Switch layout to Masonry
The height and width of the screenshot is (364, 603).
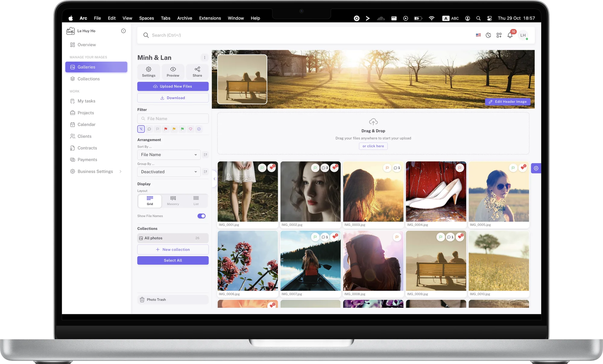pos(173,201)
